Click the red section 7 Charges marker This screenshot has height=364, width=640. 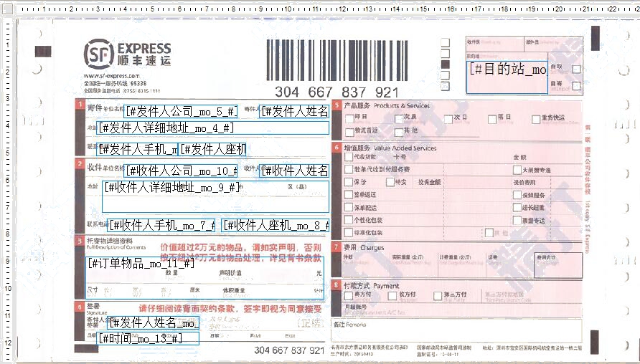click(x=337, y=247)
